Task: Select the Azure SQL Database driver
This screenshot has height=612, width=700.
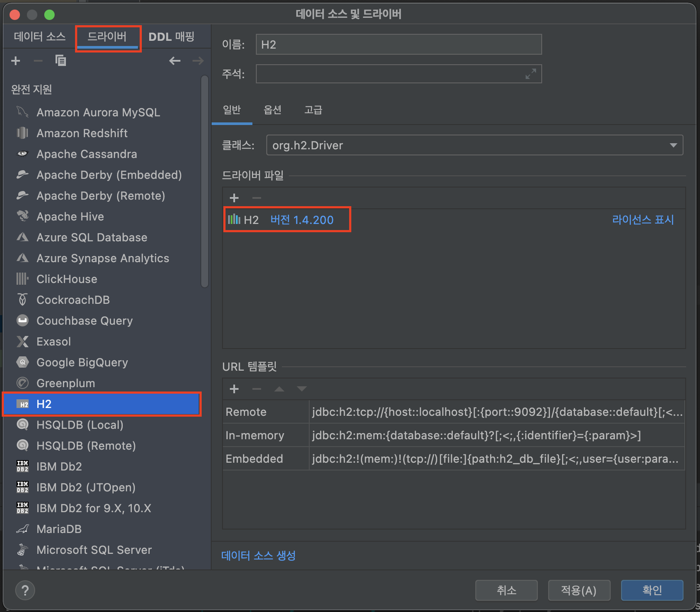Action: 101,237
